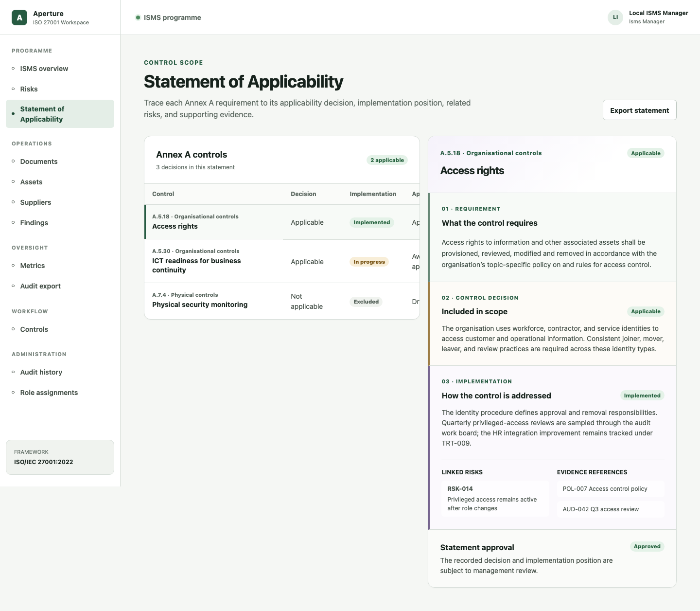The width and height of the screenshot is (700, 611).
Task: Open Assets section
Action: point(60,182)
